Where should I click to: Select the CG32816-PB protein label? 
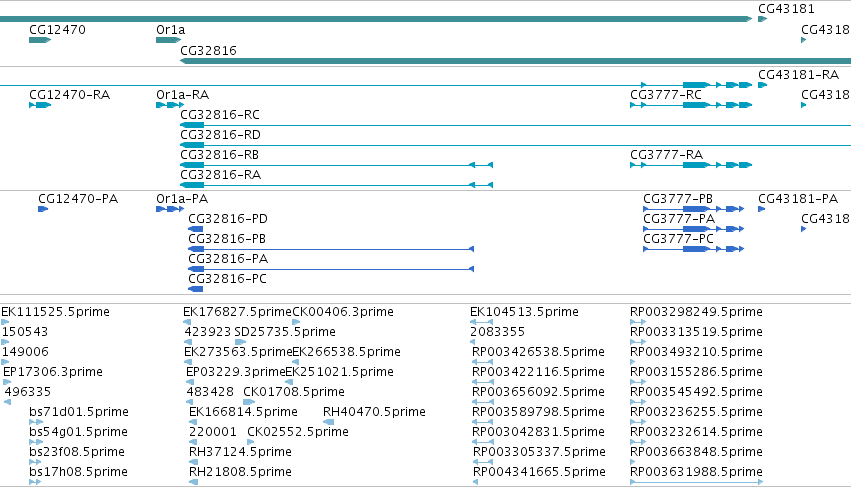[x=227, y=239]
